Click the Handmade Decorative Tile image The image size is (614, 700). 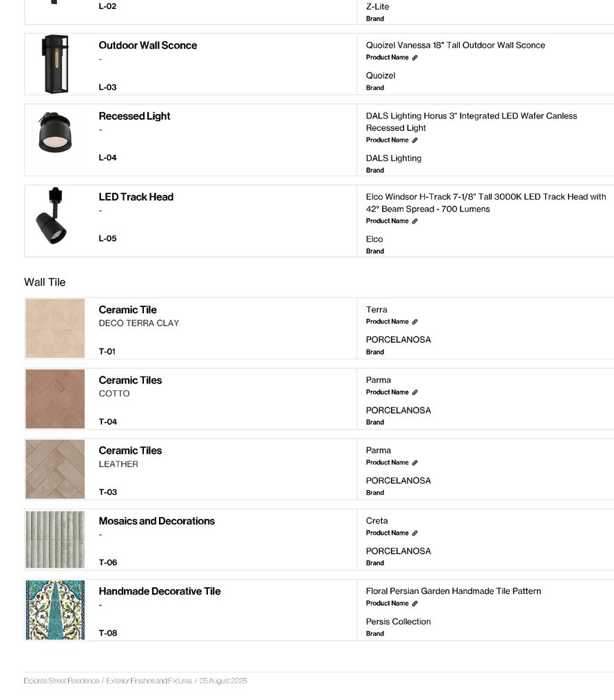pos(55,610)
